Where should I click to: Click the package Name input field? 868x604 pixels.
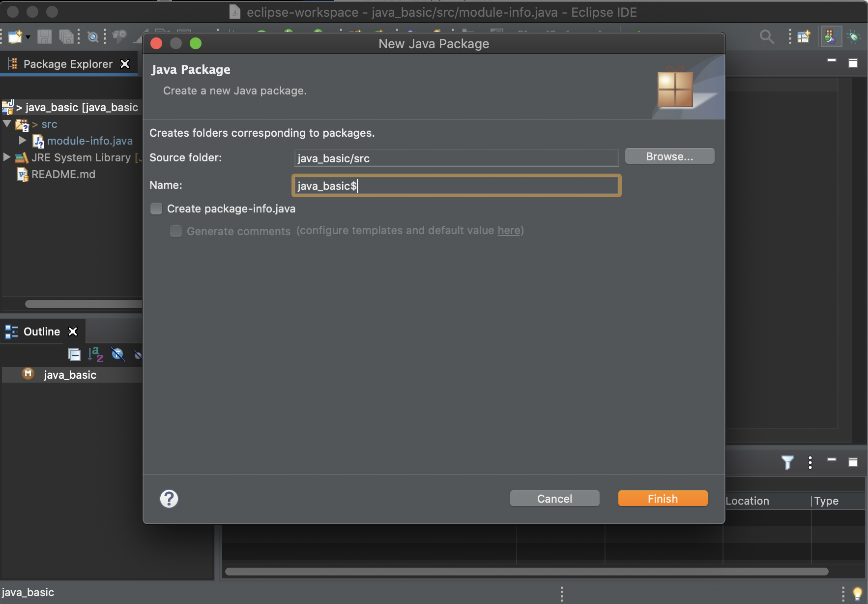point(456,185)
